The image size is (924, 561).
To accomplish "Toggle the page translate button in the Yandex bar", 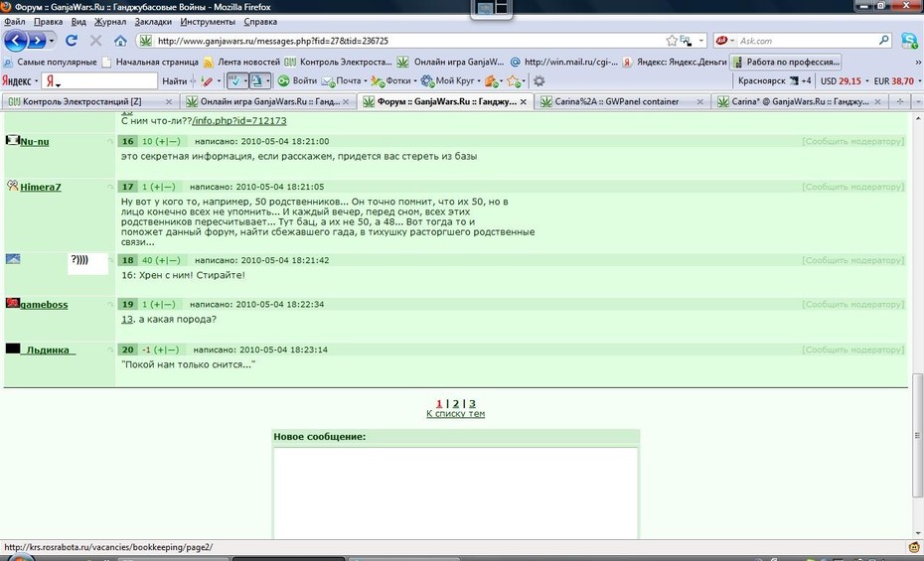I will [x=257, y=80].
